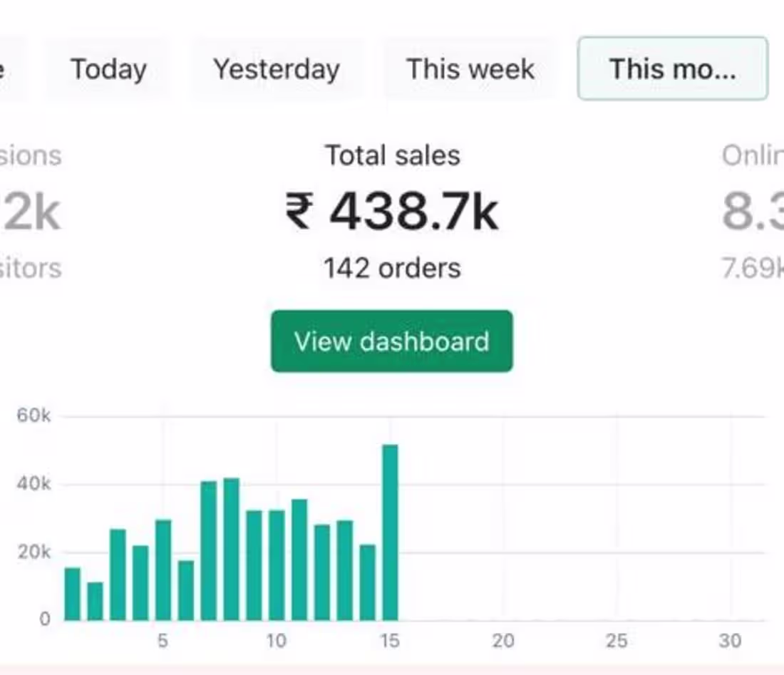Tap the Total sales heading
This screenshot has width=784, height=675.
click(393, 155)
